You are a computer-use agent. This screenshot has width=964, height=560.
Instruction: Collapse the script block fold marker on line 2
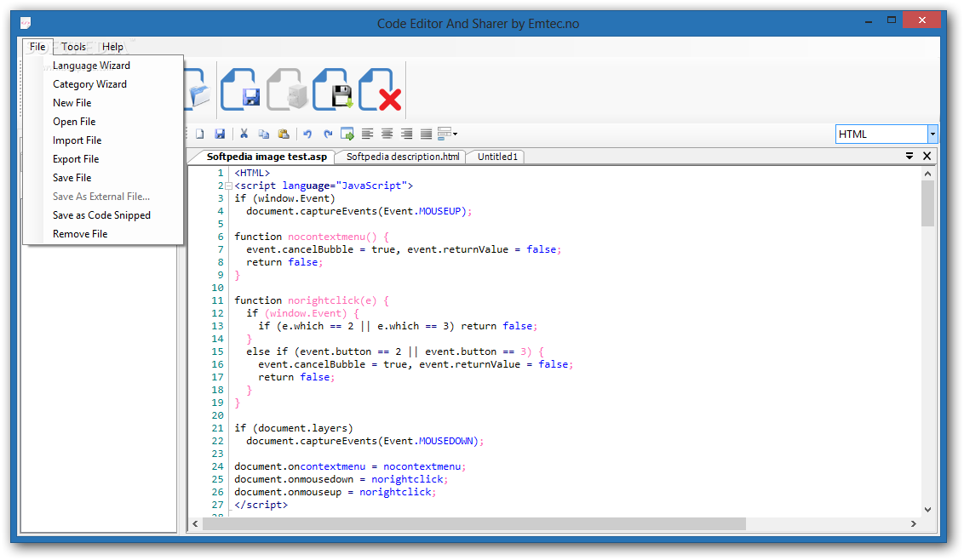229,186
